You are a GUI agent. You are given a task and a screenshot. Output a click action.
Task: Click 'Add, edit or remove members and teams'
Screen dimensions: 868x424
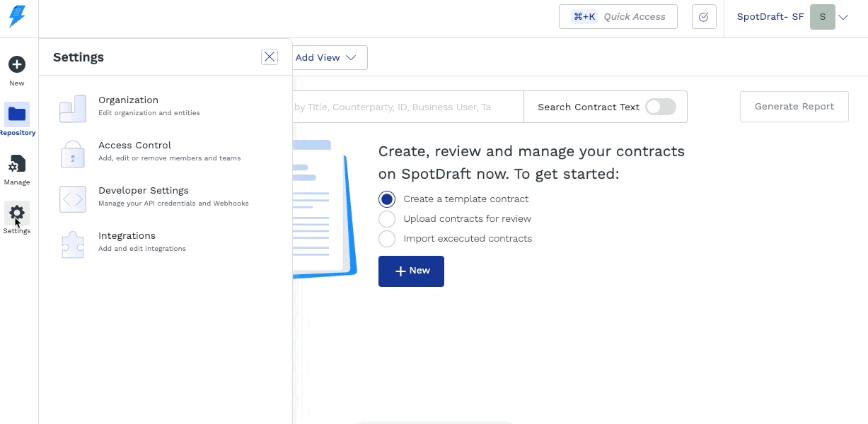click(x=170, y=158)
